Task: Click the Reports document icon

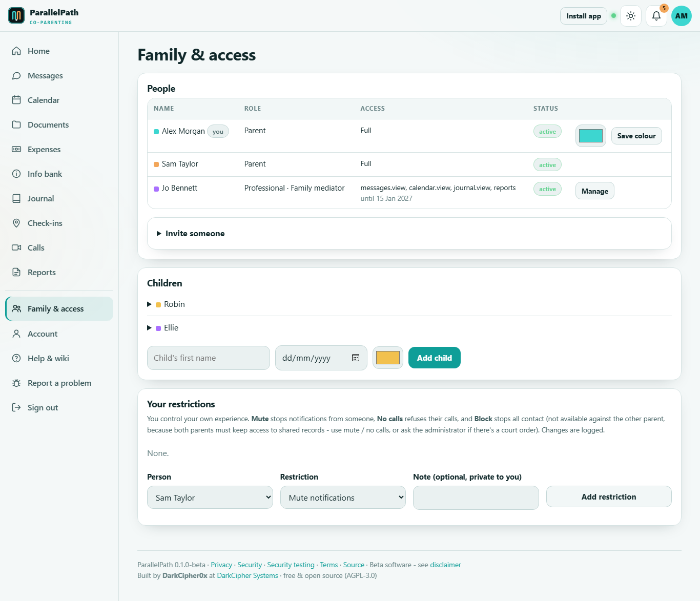Action: tap(16, 272)
